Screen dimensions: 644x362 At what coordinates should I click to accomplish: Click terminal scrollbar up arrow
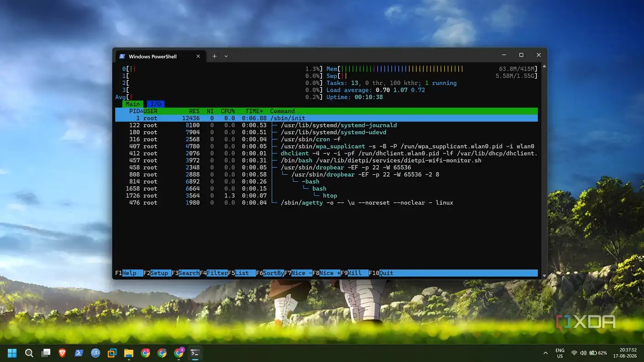[544, 67]
